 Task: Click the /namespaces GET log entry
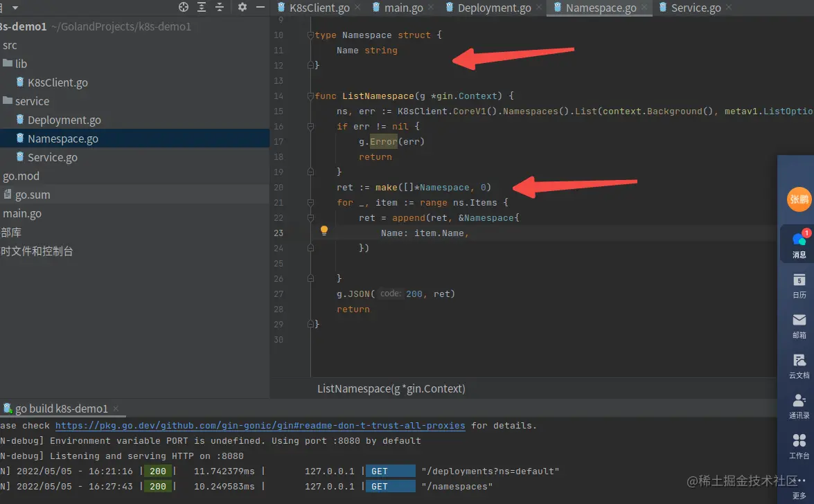coord(246,487)
